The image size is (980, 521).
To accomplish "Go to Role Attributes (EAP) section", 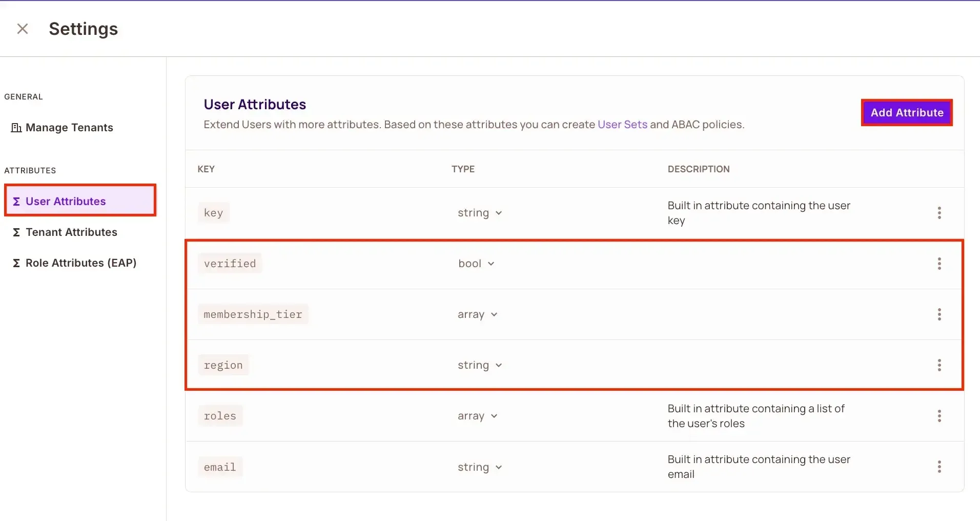I will 81,263.
